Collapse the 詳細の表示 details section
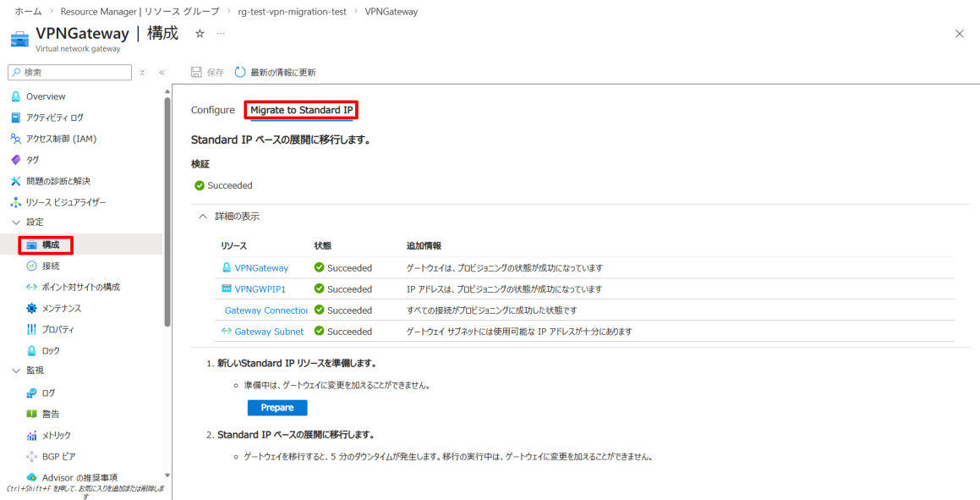Viewport: 980px width, 500px height. point(202,217)
